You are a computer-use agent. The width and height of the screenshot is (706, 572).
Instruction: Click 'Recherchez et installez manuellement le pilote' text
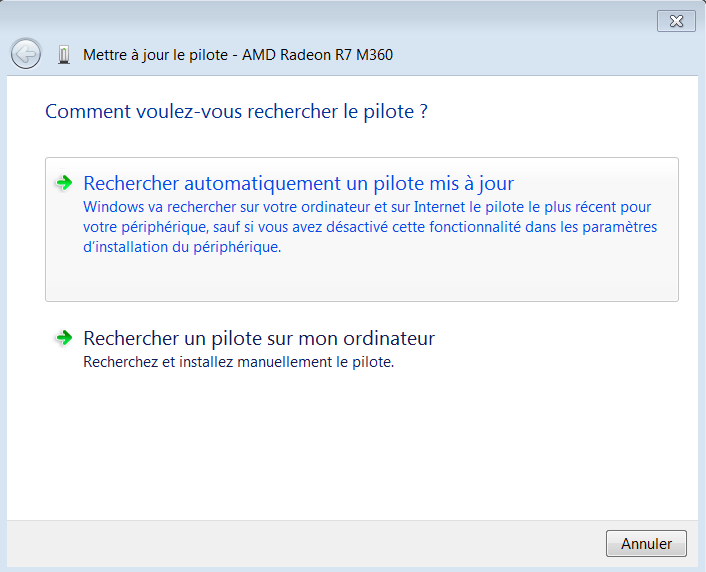pos(239,362)
